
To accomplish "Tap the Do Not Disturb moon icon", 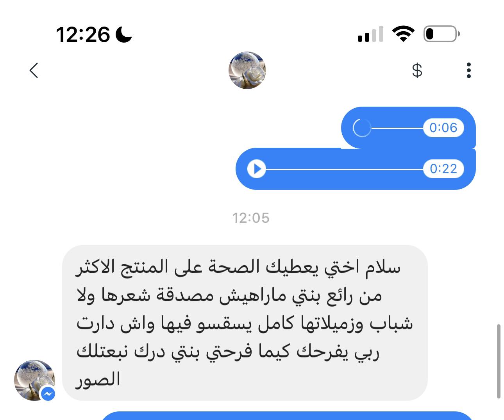I will pyautogui.click(x=124, y=34).
